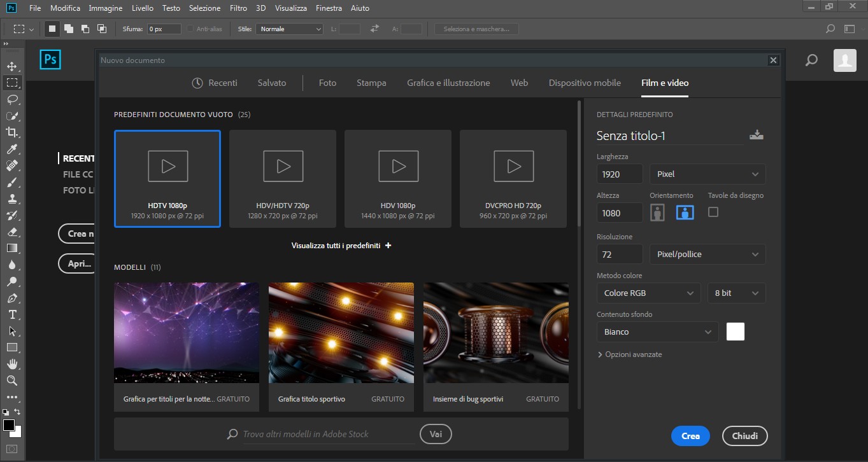Viewport: 868px width, 462px height.
Task: Select the Hand tool
Action: [x=12, y=364]
